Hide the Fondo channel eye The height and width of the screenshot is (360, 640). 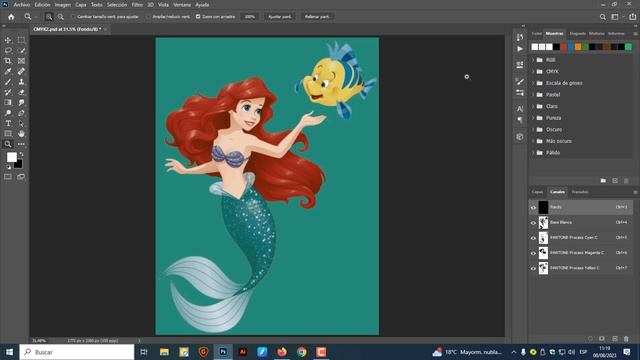pyautogui.click(x=533, y=207)
